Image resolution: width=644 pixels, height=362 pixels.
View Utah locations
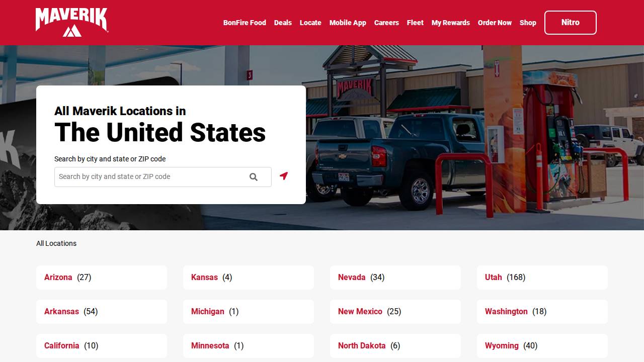(493, 277)
